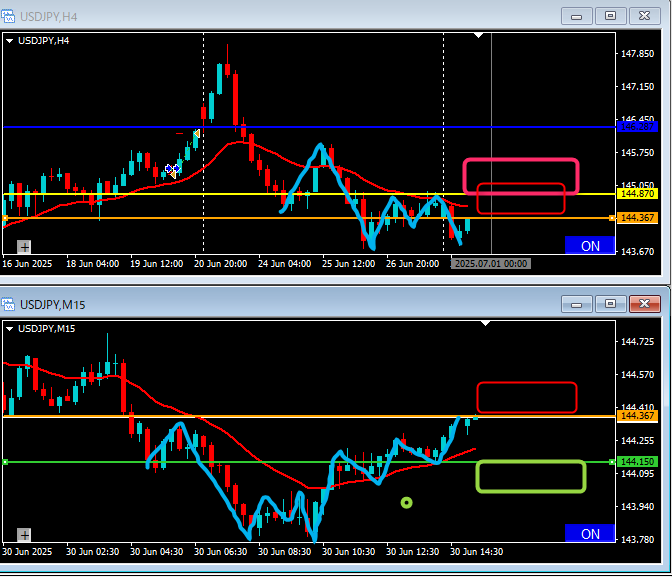
Task: Expand the USDJPY,M15 chart title dropdown arrow
Action: click(x=9, y=329)
